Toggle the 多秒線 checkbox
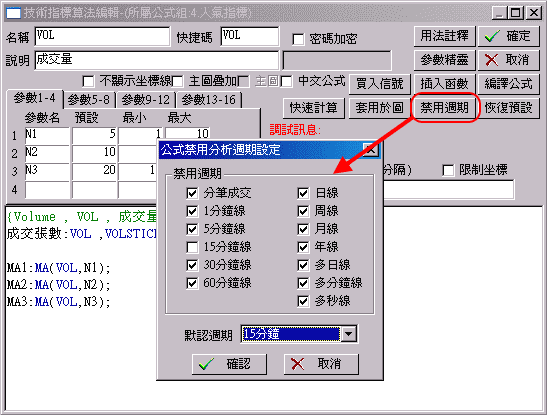This screenshot has height=415, width=547. tap(303, 301)
